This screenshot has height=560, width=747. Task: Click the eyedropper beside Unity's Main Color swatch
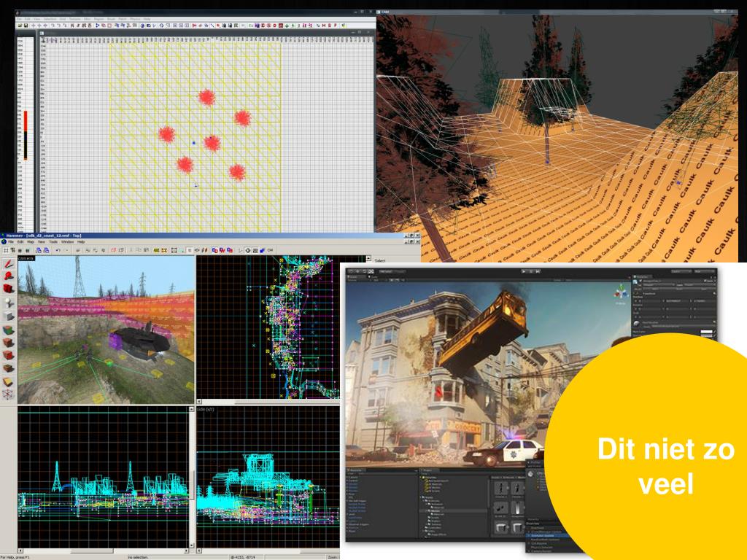715,332
